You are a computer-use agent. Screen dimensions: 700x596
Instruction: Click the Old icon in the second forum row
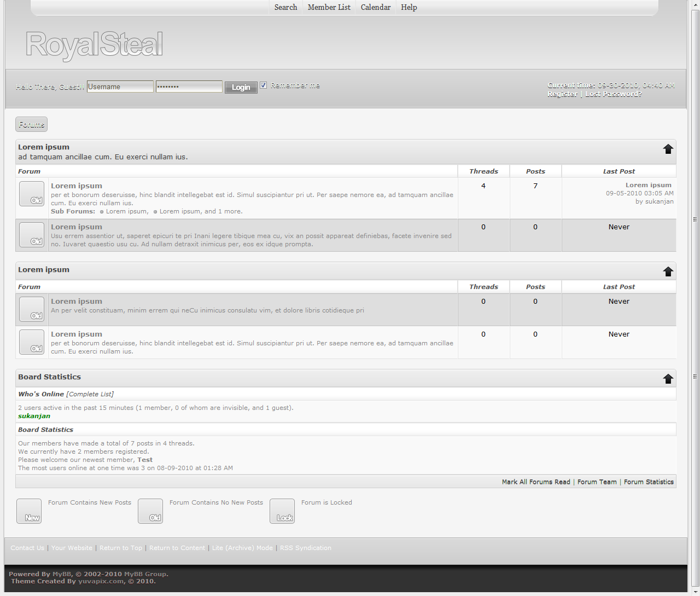pos(32,235)
